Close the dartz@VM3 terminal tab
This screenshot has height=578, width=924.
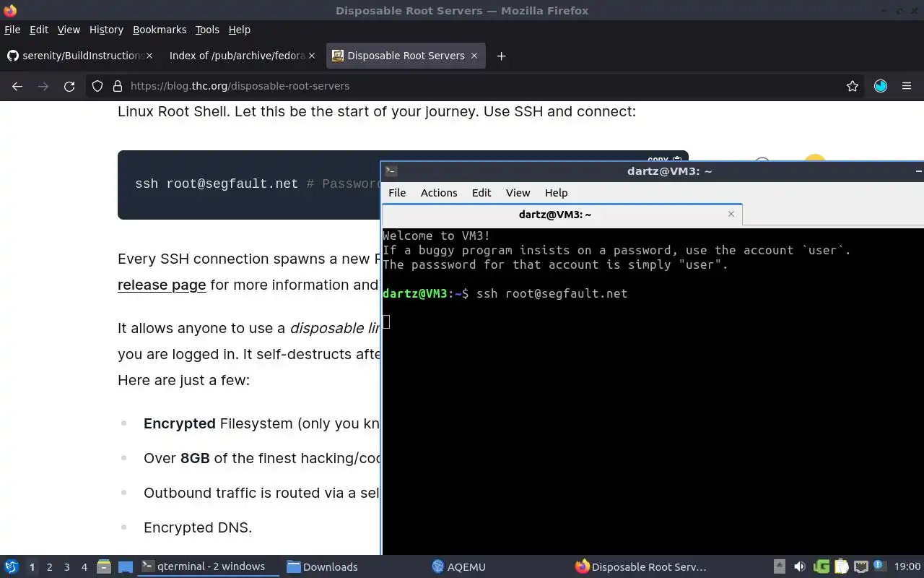pyautogui.click(x=731, y=214)
